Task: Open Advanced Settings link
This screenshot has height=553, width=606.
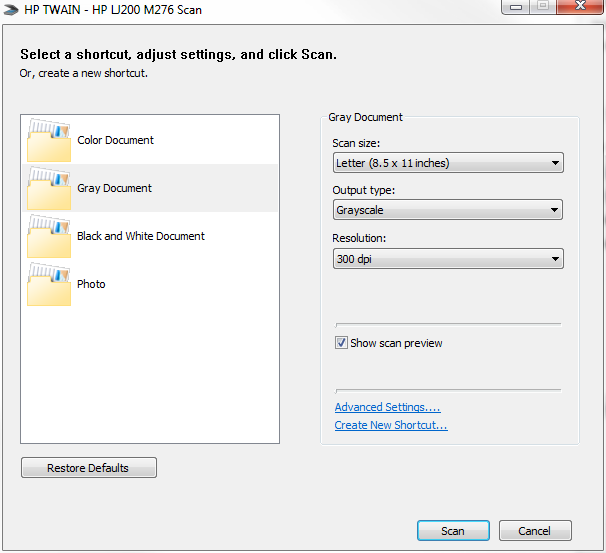Action: (388, 407)
